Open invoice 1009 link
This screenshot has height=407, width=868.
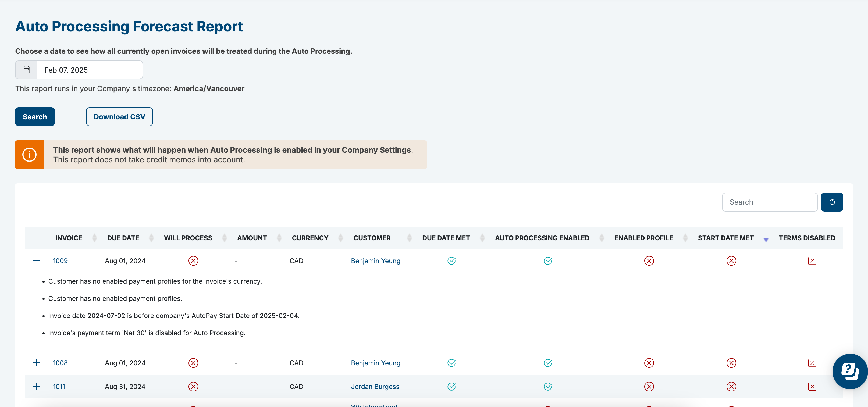pyautogui.click(x=60, y=261)
